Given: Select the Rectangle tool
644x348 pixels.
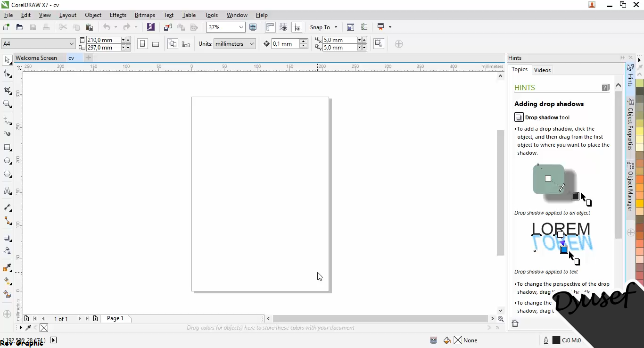Looking at the screenshot, I should point(7,148).
